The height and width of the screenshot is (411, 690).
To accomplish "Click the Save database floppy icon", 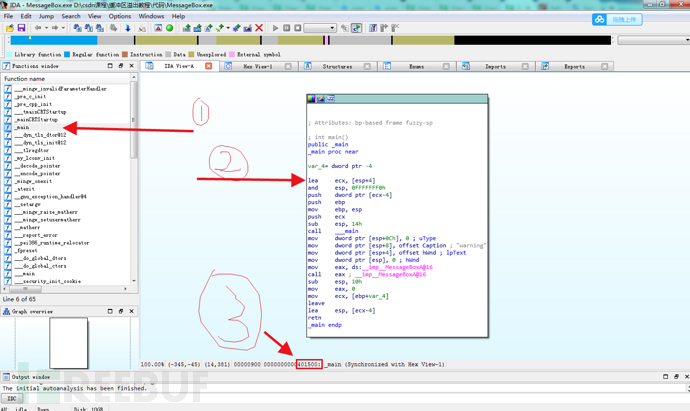I will (21, 28).
